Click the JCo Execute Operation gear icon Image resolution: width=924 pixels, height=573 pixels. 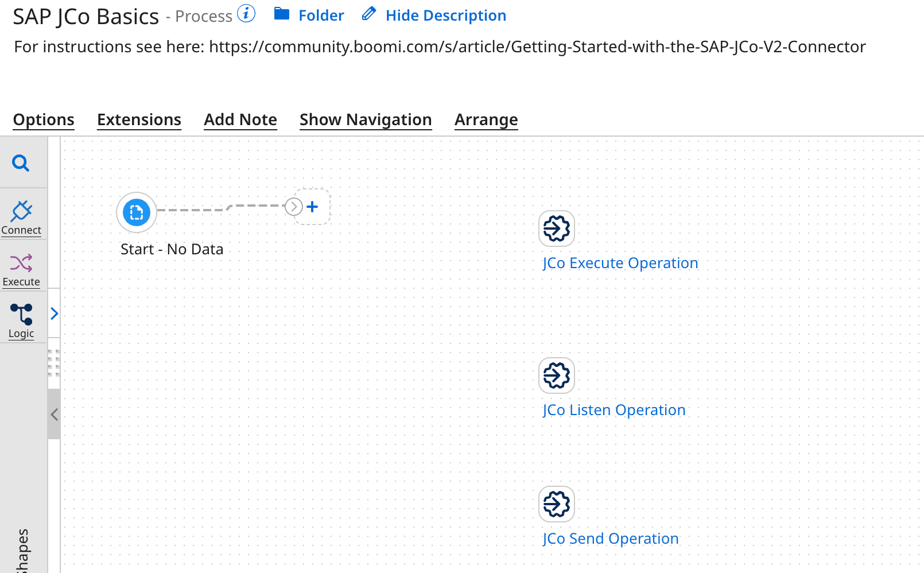click(556, 229)
